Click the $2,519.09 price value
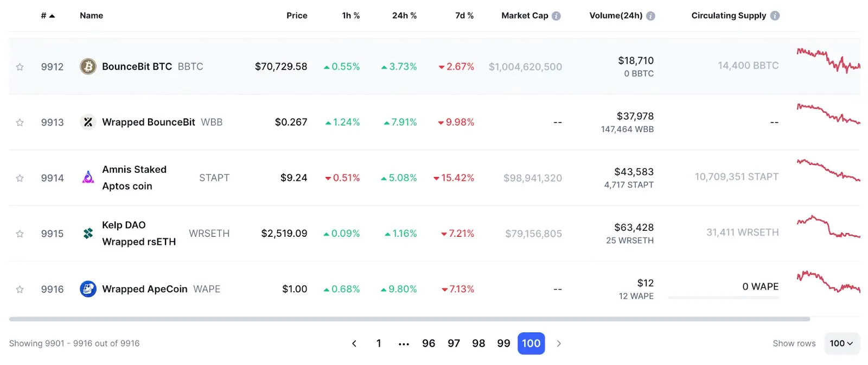The image size is (868, 365). click(284, 234)
